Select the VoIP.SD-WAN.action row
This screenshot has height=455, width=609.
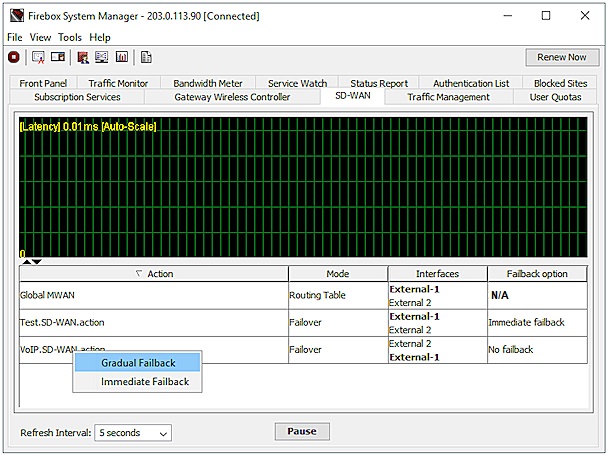pos(303,350)
